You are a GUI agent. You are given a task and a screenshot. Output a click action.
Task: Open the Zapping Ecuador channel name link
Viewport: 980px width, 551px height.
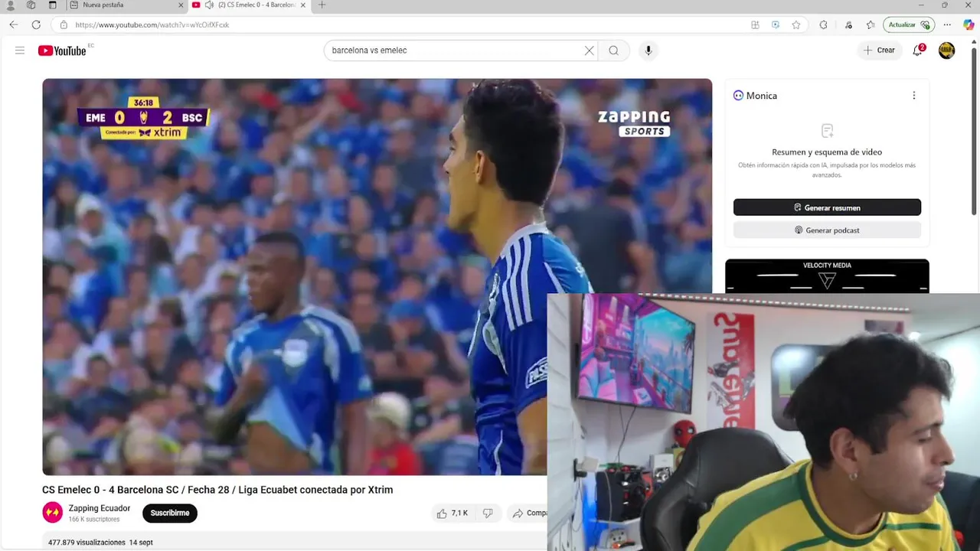(x=100, y=508)
